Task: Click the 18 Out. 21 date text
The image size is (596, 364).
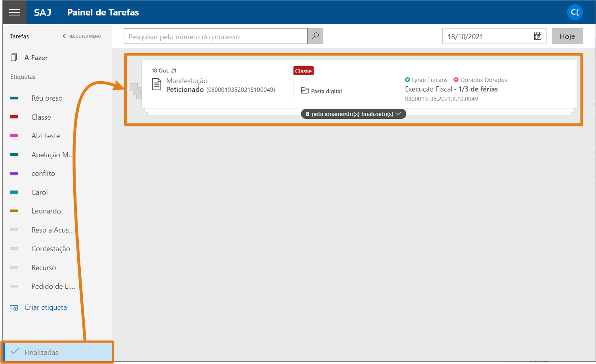Action: [164, 71]
